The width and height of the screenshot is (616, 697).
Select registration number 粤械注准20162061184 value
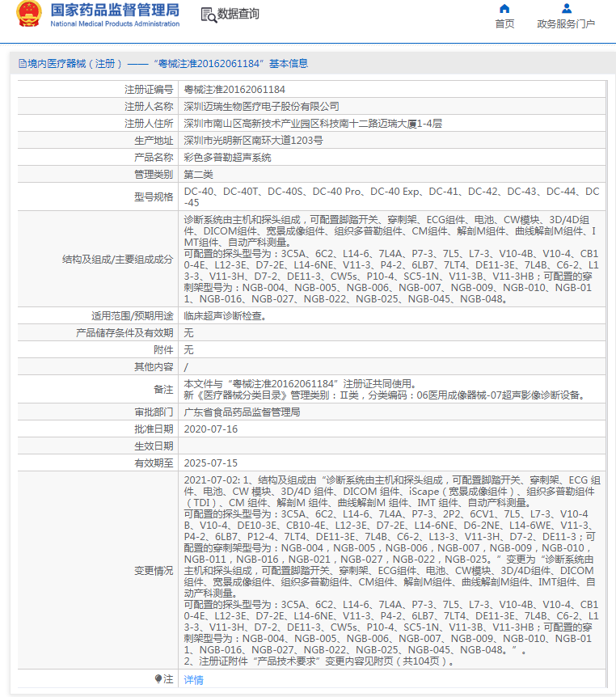(234, 89)
